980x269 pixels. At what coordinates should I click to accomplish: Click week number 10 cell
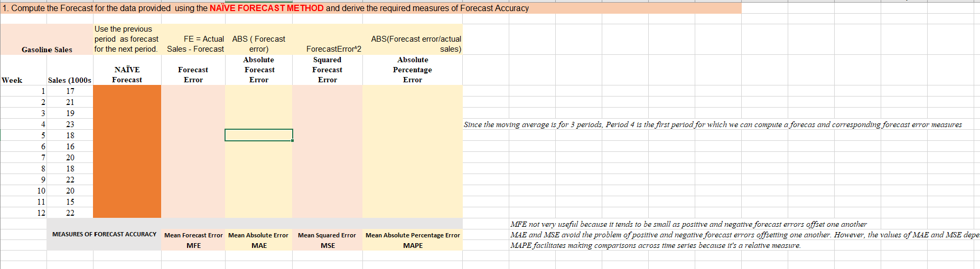[24, 191]
